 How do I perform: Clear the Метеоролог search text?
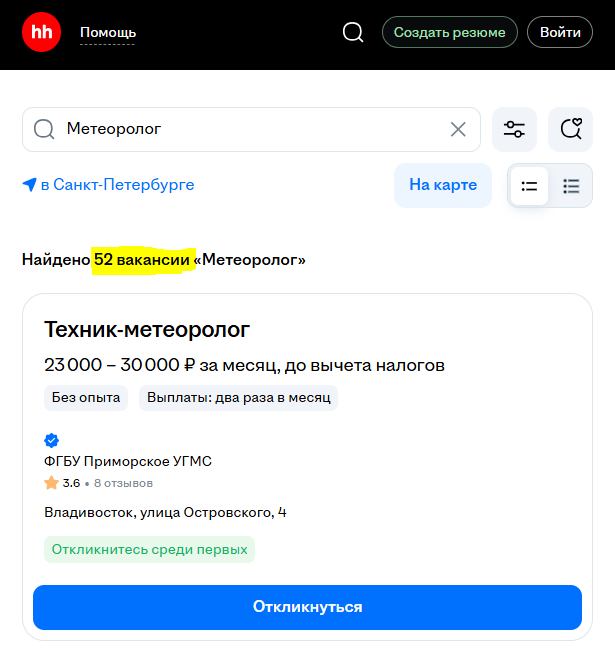pos(458,129)
